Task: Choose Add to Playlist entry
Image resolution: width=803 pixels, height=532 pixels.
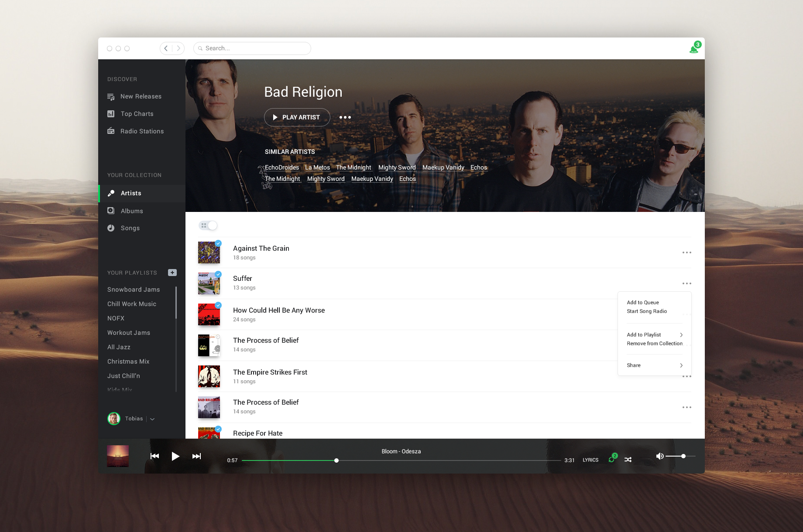Action: click(x=644, y=335)
